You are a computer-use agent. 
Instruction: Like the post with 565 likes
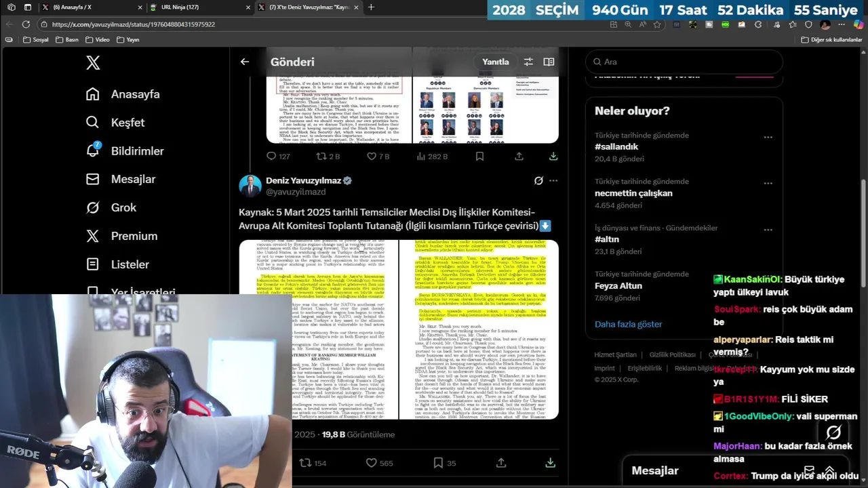point(380,463)
